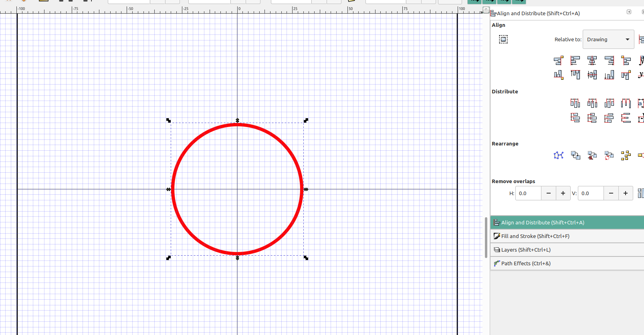644x335 pixels.
Task: Distribute right edges equidistantly
Action: pos(609,103)
